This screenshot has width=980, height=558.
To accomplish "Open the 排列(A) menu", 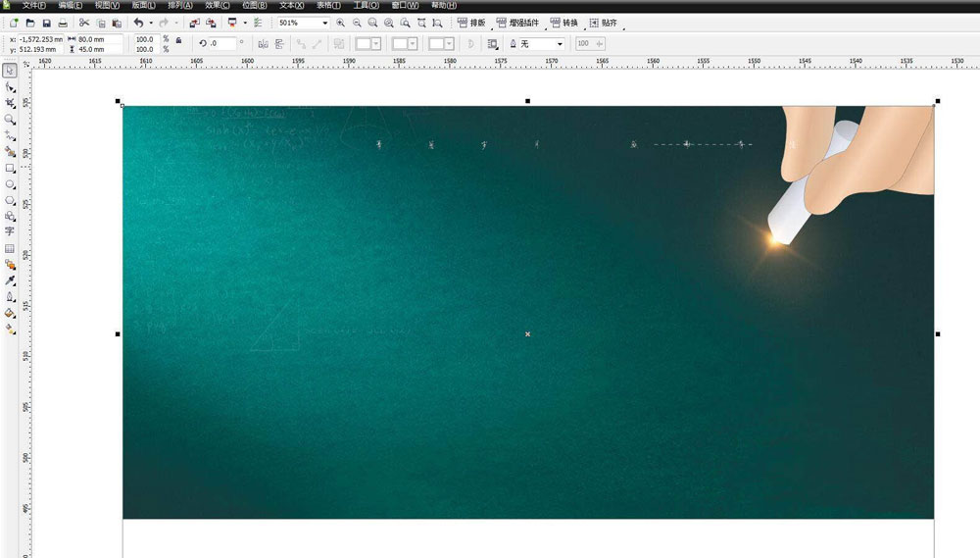I will 180,5.
